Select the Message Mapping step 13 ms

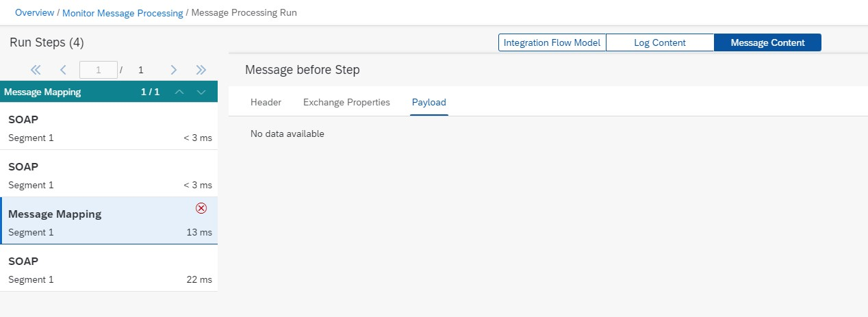[109, 221]
